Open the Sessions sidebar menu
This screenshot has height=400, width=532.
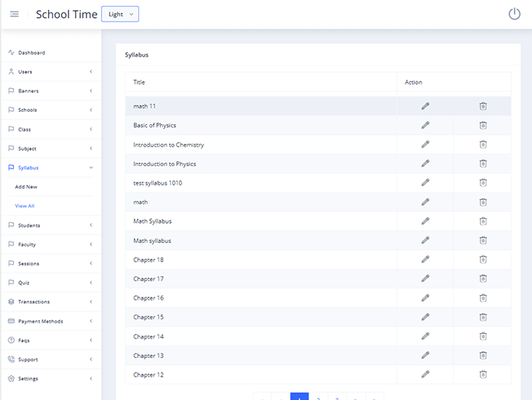(51, 263)
